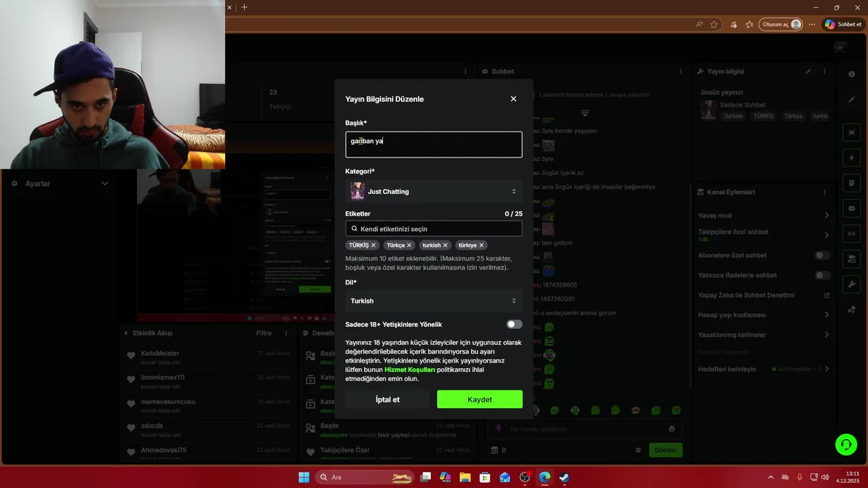The image size is (868, 488).
Task: Open Windows Start menu
Action: point(304,477)
